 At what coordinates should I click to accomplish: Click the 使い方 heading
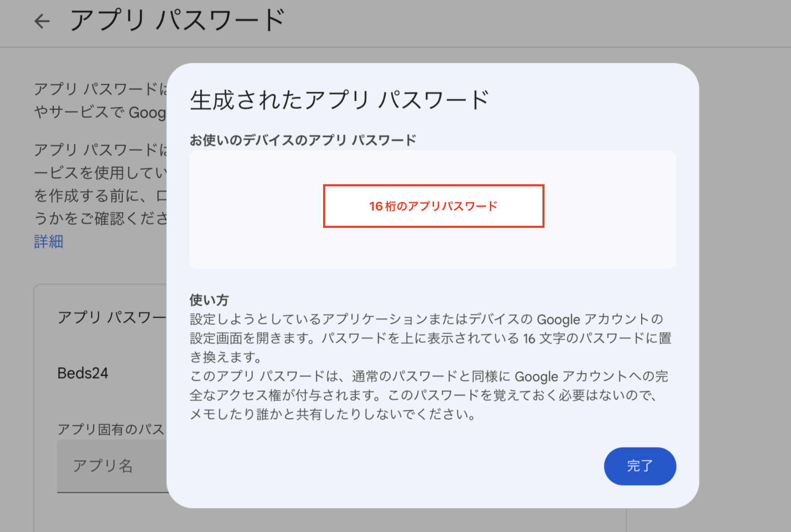pyautogui.click(x=209, y=300)
